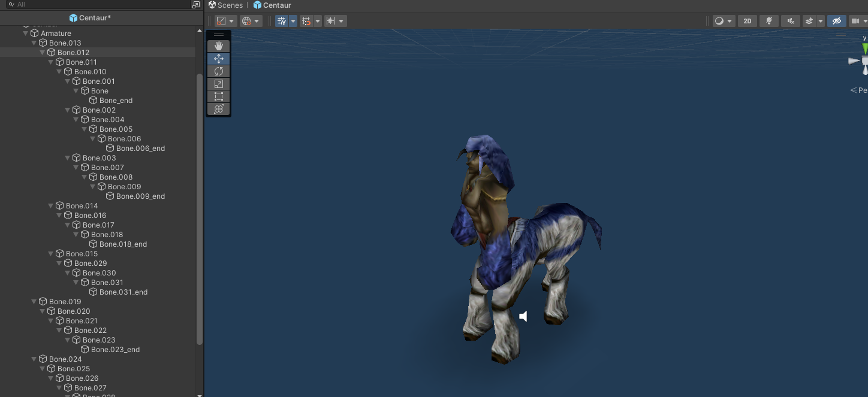
Task: Select the combined Transform tool
Action: tap(218, 109)
